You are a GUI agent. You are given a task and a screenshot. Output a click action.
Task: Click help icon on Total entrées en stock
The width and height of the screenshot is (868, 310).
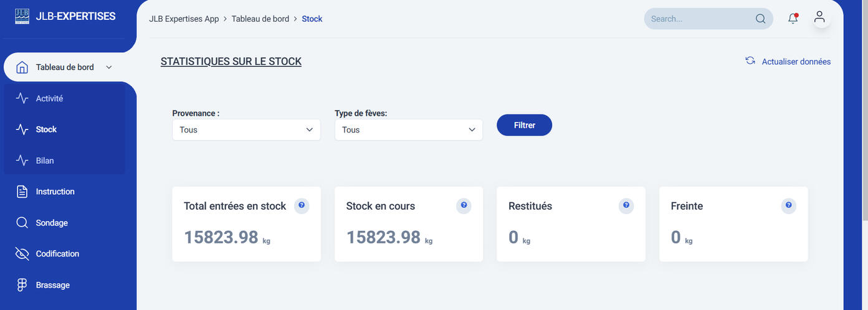[x=302, y=205]
